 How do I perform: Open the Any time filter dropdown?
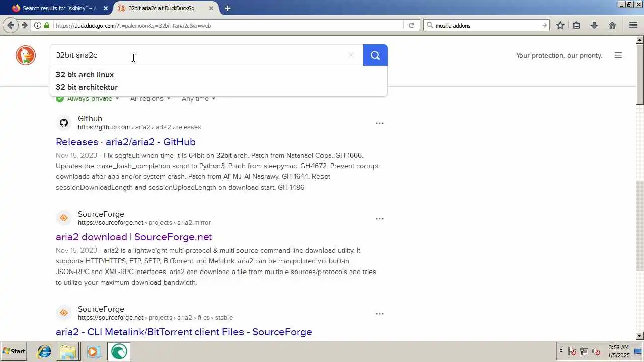tap(198, 99)
